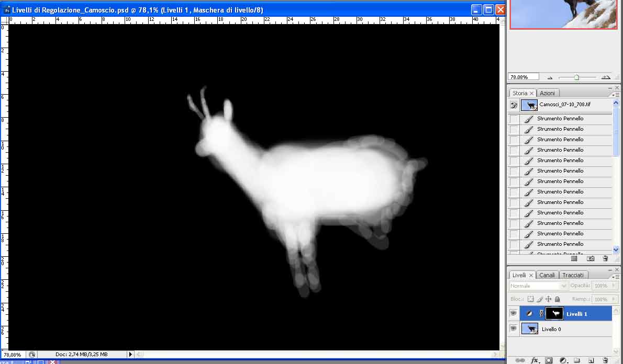
Task: Click the Create new layer icon
Action: pos(591,360)
